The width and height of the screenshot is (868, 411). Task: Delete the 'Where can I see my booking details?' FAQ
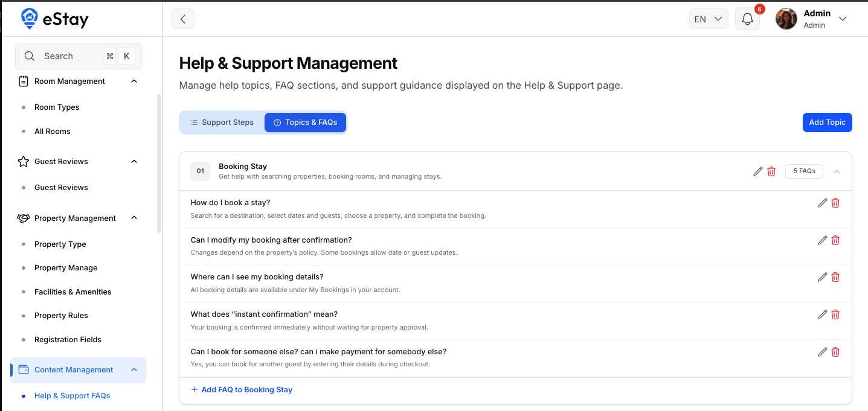point(835,277)
